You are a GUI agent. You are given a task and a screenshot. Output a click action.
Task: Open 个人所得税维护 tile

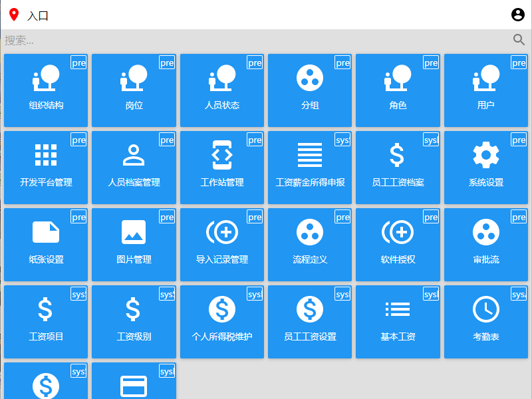point(222,322)
